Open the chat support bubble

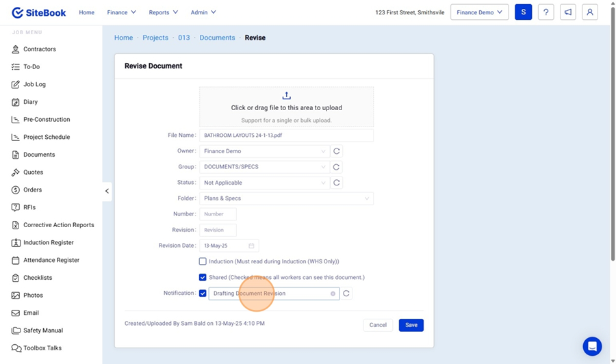tap(592, 346)
